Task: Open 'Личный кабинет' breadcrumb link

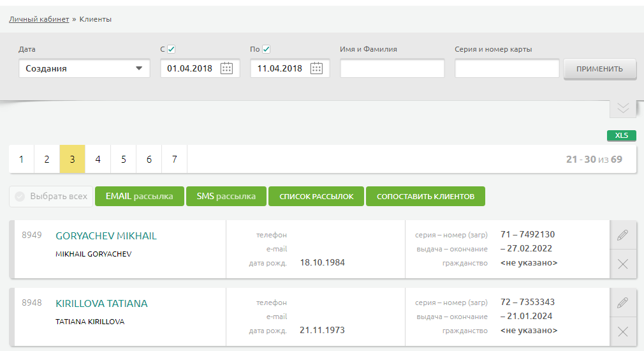Action: (39, 19)
